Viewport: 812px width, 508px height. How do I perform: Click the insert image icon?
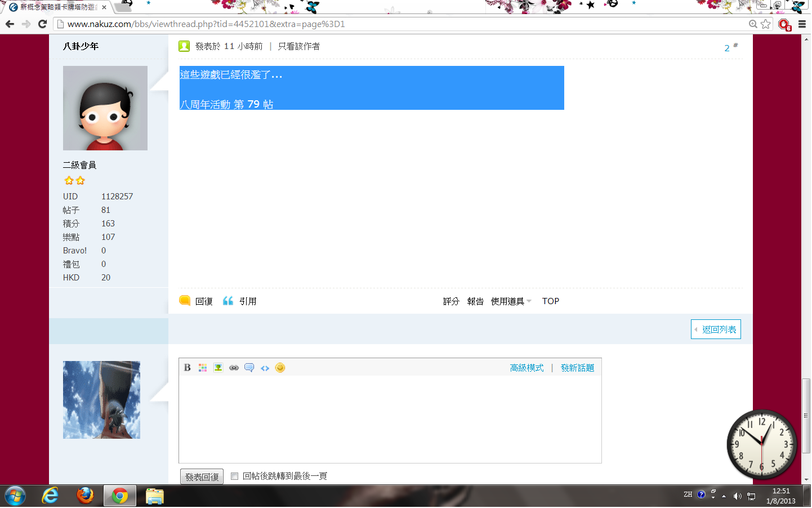[218, 368]
